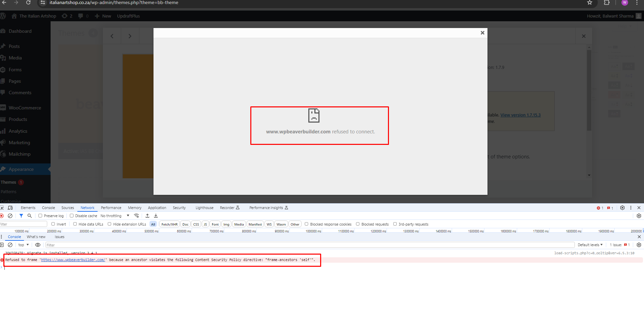Click the red error count badge in DevTools
The width and height of the screenshot is (644, 310).
click(x=600, y=208)
